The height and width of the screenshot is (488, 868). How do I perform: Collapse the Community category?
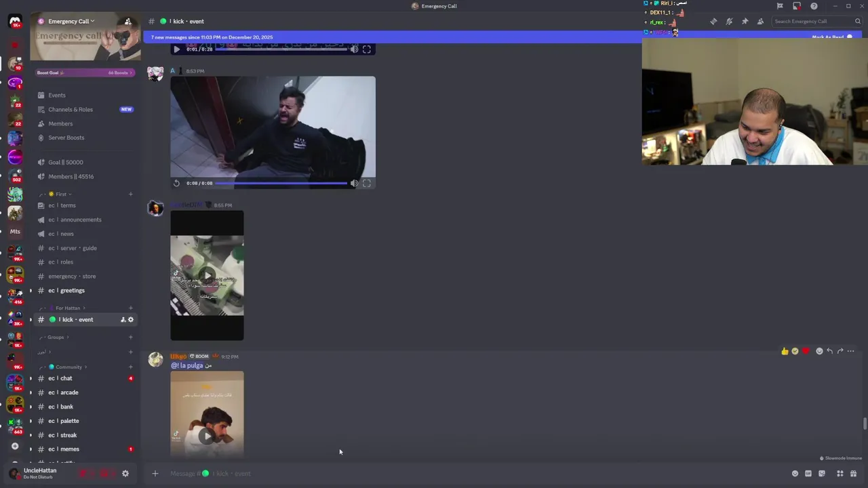(x=64, y=367)
